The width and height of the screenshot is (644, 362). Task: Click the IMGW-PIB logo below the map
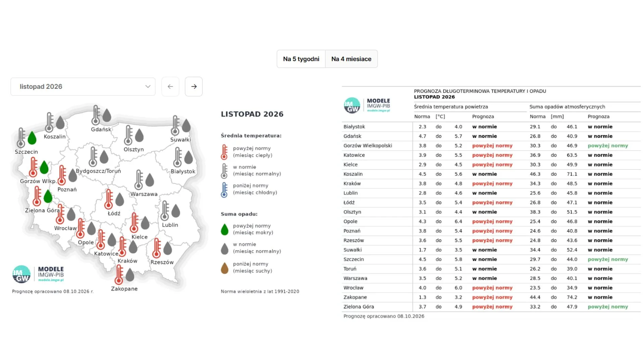[x=38, y=274]
